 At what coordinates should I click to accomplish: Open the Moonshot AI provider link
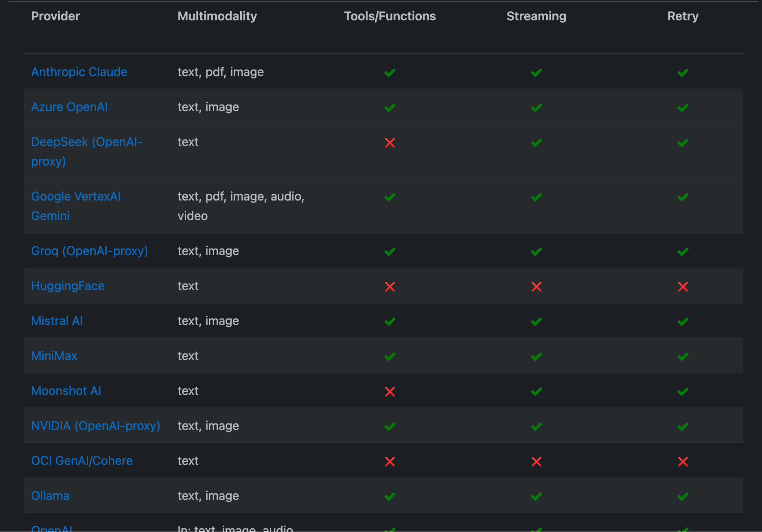pos(66,391)
